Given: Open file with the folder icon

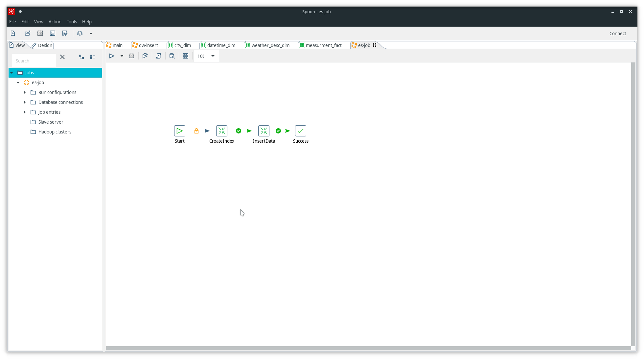Looking at the screenshot, I should coord(28,33).
